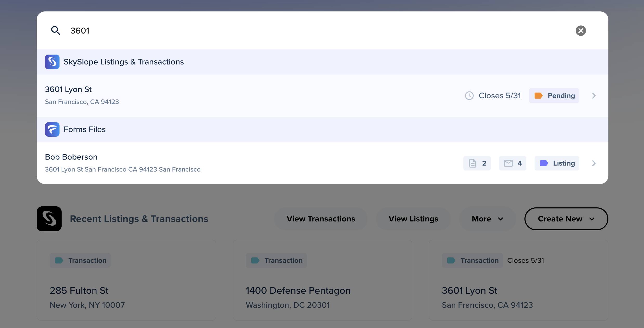Click the Forms Files logo icon

52,129
